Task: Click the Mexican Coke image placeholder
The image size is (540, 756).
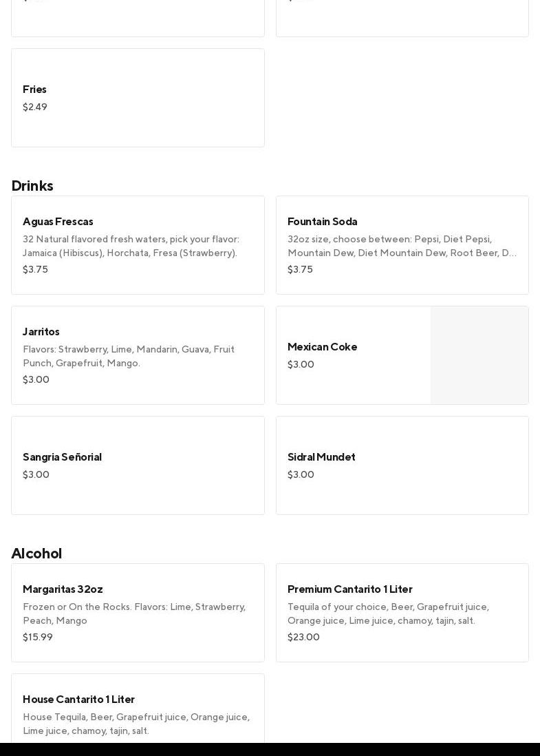Action: pyautogui.click(x=479, y=355)
